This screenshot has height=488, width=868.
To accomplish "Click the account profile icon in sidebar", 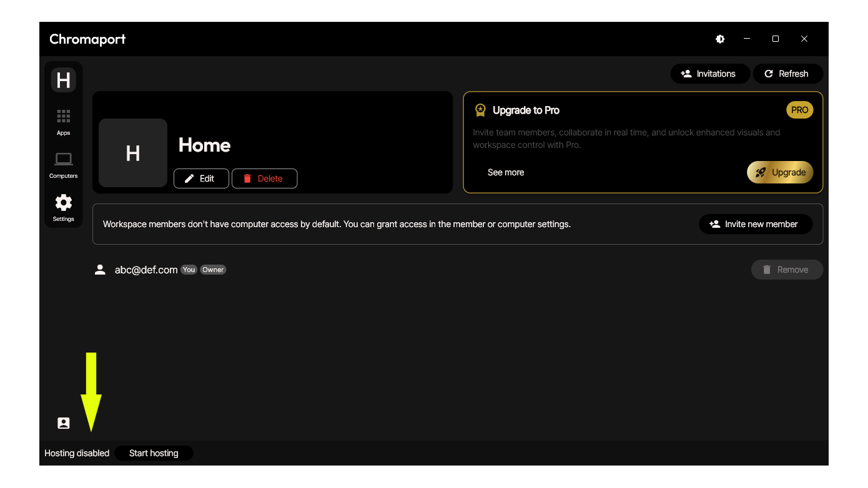I will click(x=63, y=423).
